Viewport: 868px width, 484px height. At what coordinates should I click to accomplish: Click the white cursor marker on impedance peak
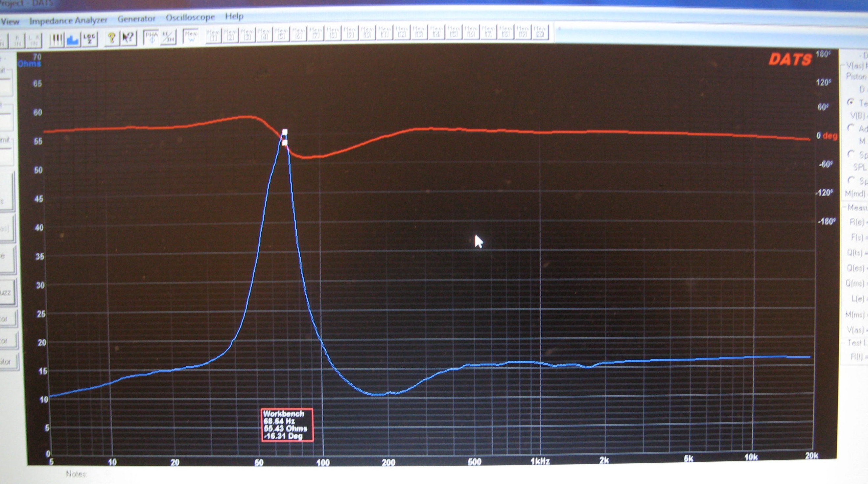point(285,132)
